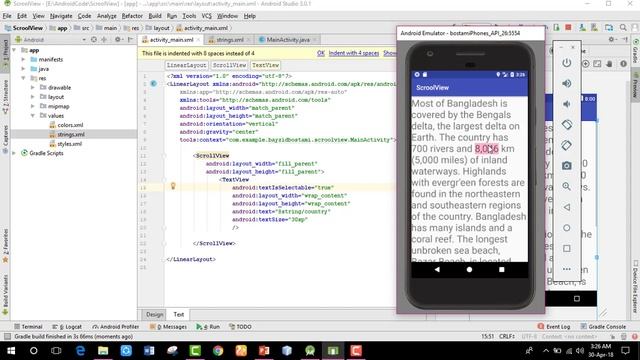Viewport: 640px width, 360px height.
Task: Click ScrollView breadcrumb in editor
Action: click(x=230, y=65)
